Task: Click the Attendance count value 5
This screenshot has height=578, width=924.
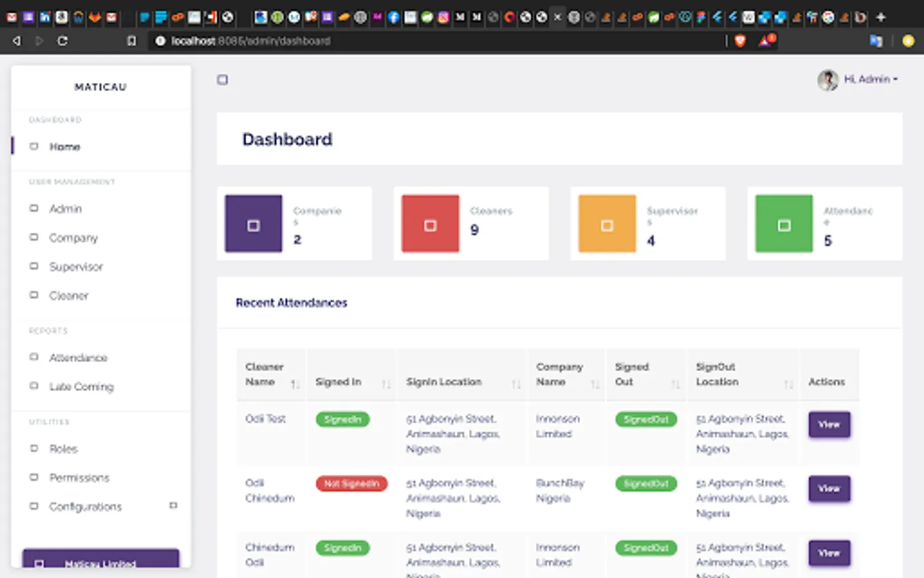Action: 828,241
